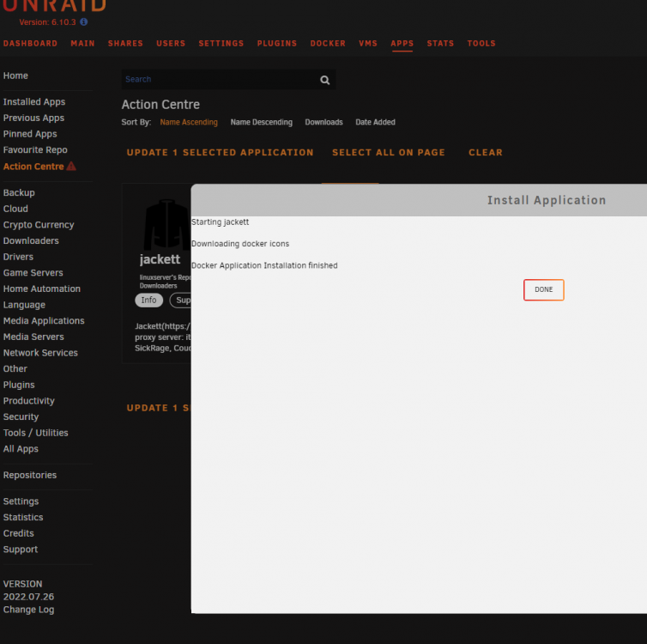Open Action Centre in sidebar
647x644 pixels.
tap(33, 167)
